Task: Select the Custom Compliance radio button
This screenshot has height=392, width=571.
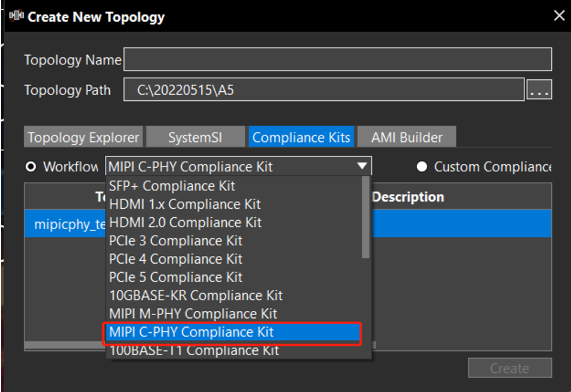Action: point(422,166)
